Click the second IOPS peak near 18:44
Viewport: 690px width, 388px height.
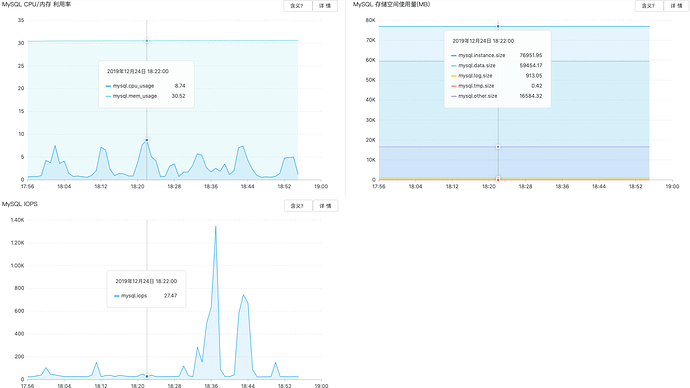[x=243, y=295]
